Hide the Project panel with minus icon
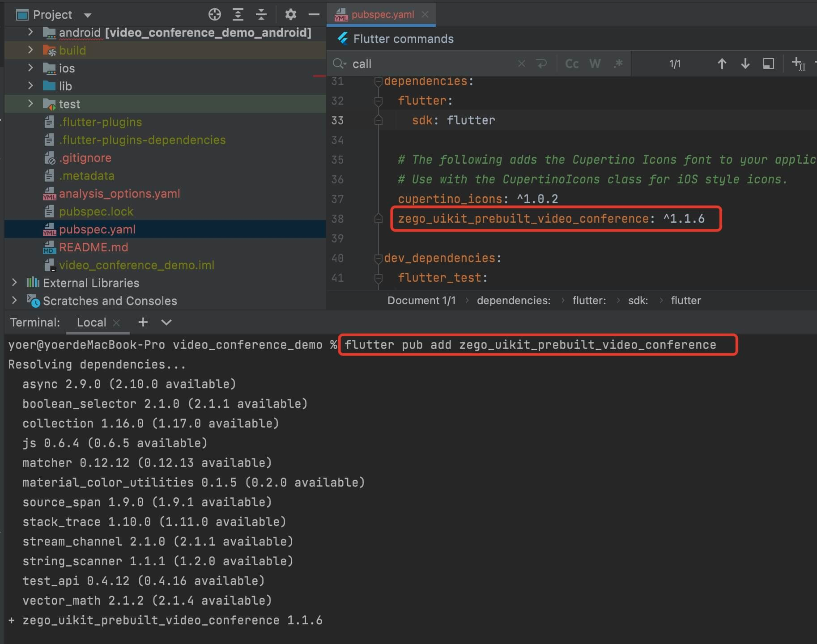 (314, 15)
